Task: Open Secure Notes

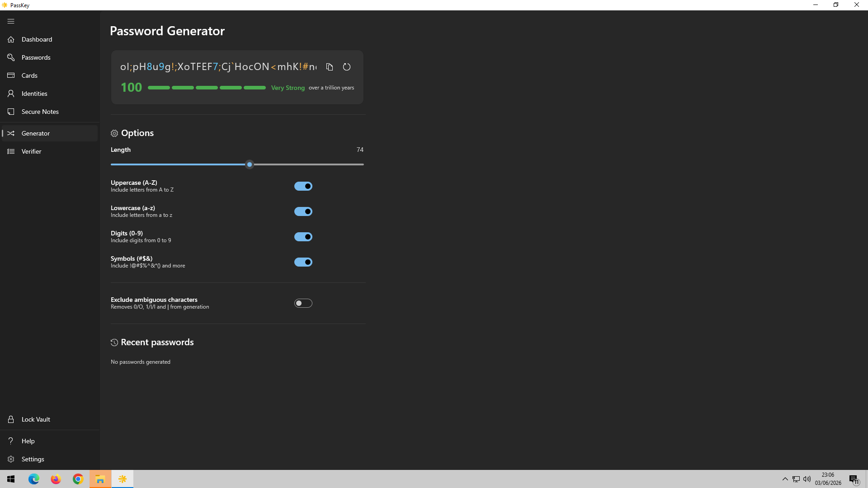Action: (50, 112)
